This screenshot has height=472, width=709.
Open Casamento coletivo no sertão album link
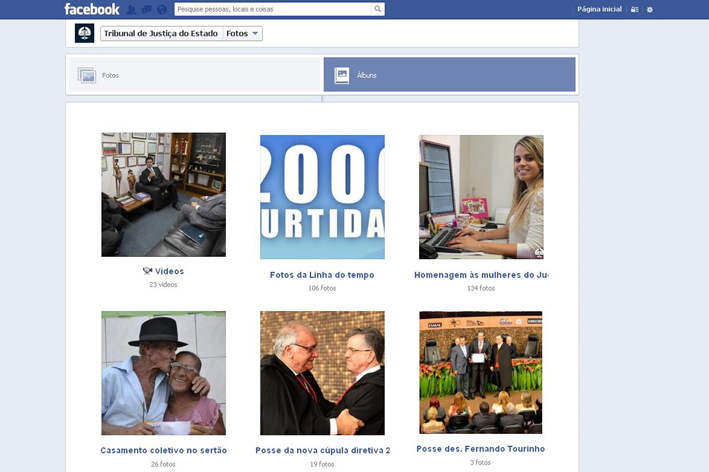163,450
